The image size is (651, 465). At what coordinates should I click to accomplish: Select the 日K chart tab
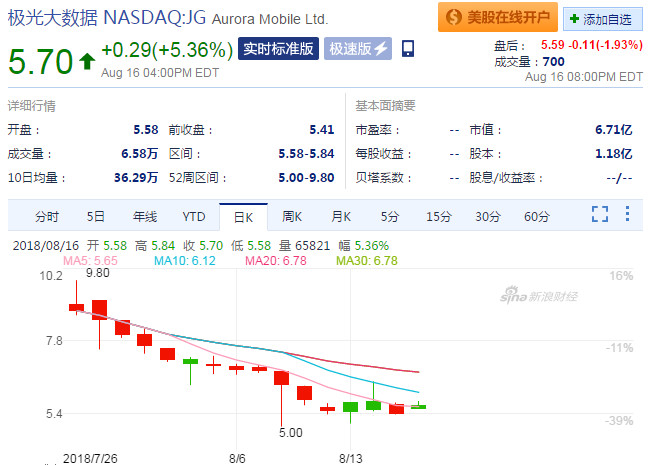(x=243, y=217)
